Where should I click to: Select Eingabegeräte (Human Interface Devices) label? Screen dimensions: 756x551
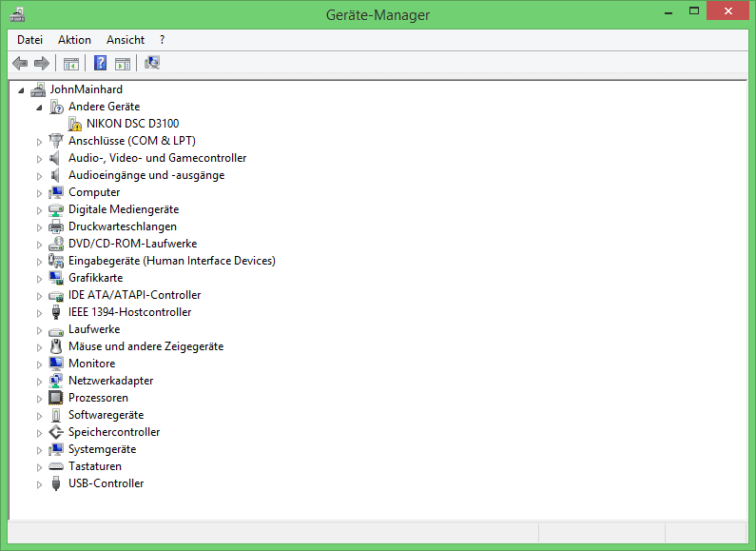click(x=171, y=261)
